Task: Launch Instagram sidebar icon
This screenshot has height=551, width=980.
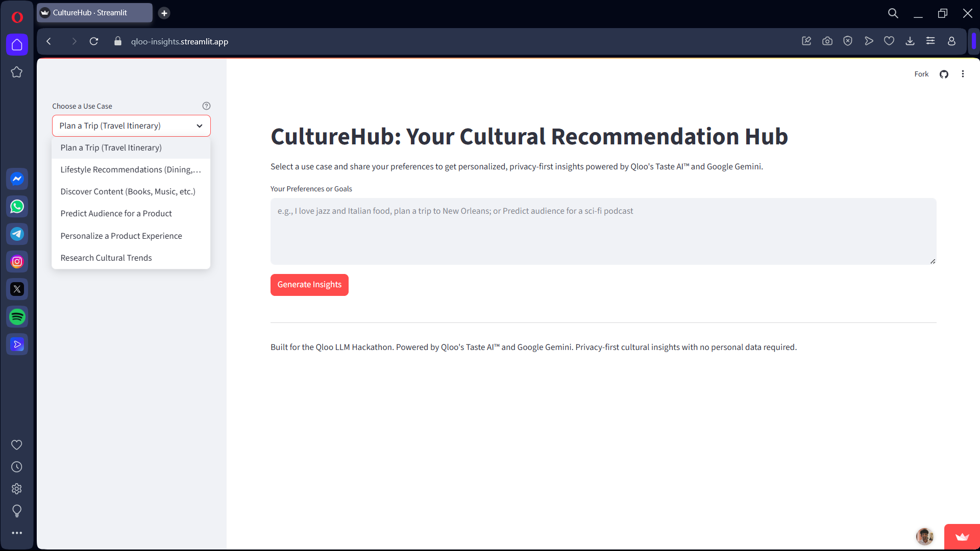Action: tap(17, 262)
